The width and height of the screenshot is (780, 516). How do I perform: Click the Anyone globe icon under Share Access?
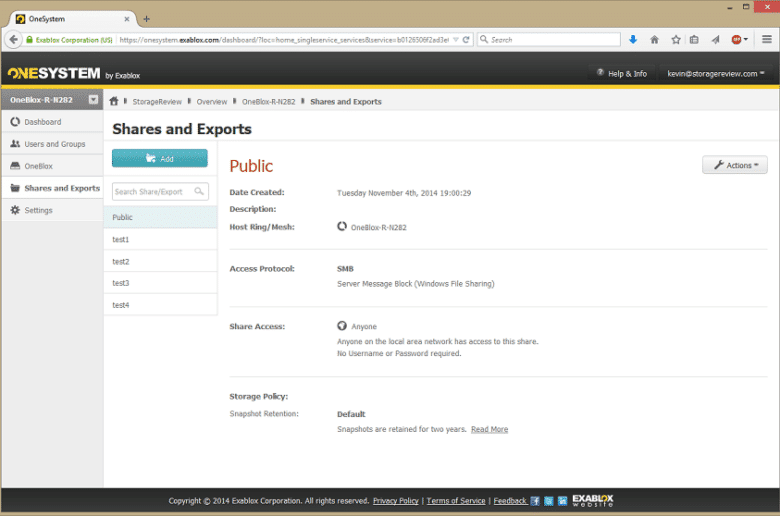(x=342, y=325)
